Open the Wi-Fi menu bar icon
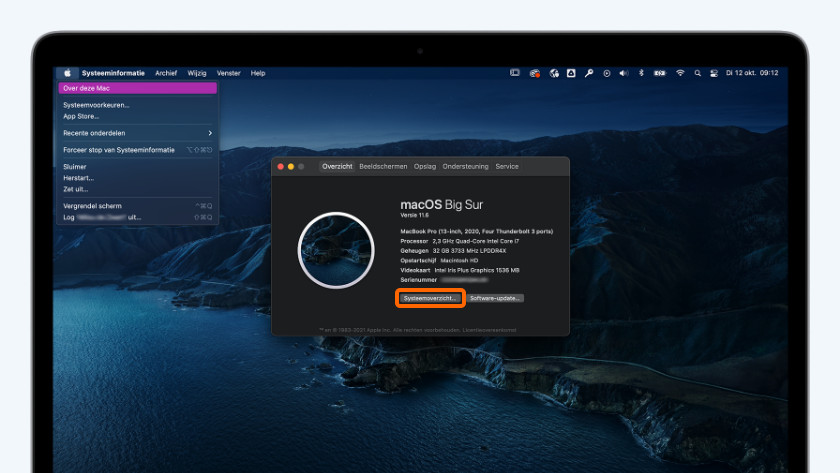The height and width of the screenshot is (473, 840). [x=680, y=73]
